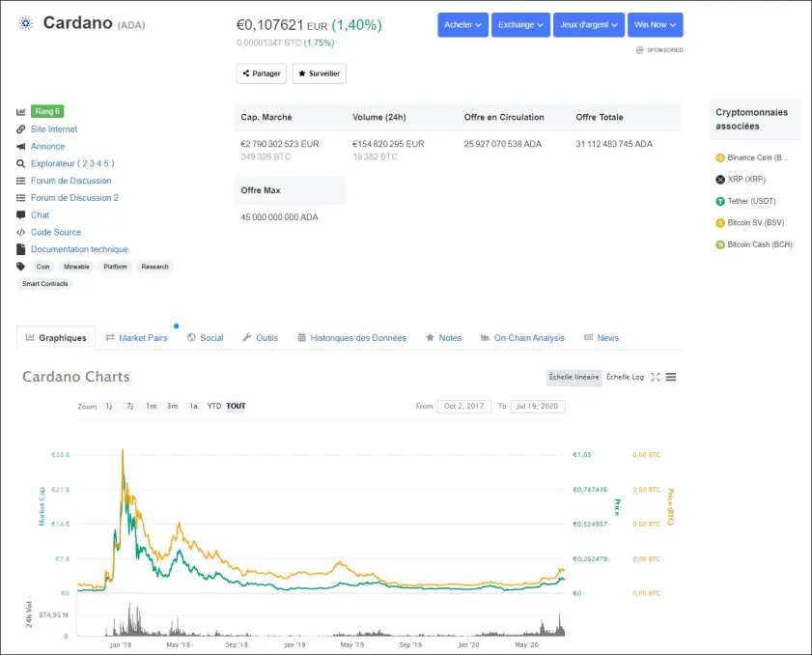Click the Mineable tag
The height and width of the screenshot is (655, 812).
pyautogui.click(x=76, y=267)
